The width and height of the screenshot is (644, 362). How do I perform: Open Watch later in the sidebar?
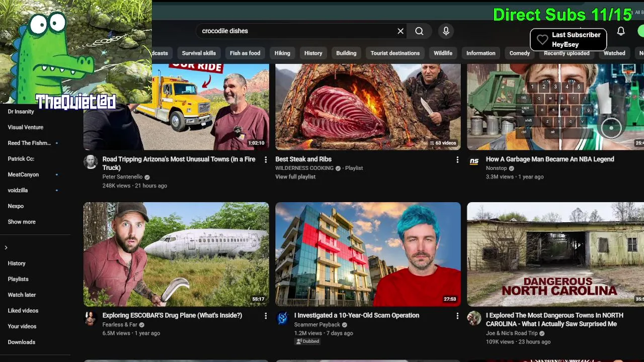22,295
